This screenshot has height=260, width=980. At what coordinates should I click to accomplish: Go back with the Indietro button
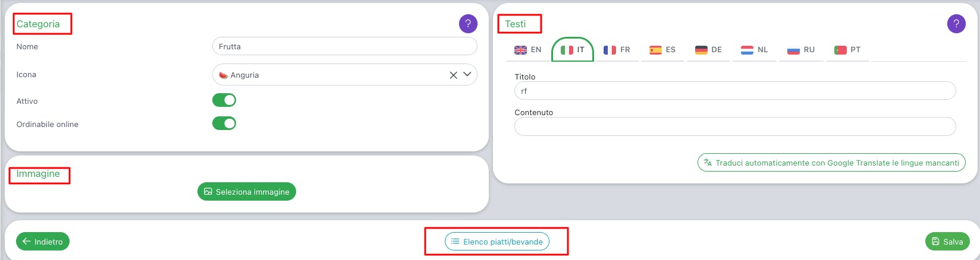pyautogui.click(x=43, y=242)
